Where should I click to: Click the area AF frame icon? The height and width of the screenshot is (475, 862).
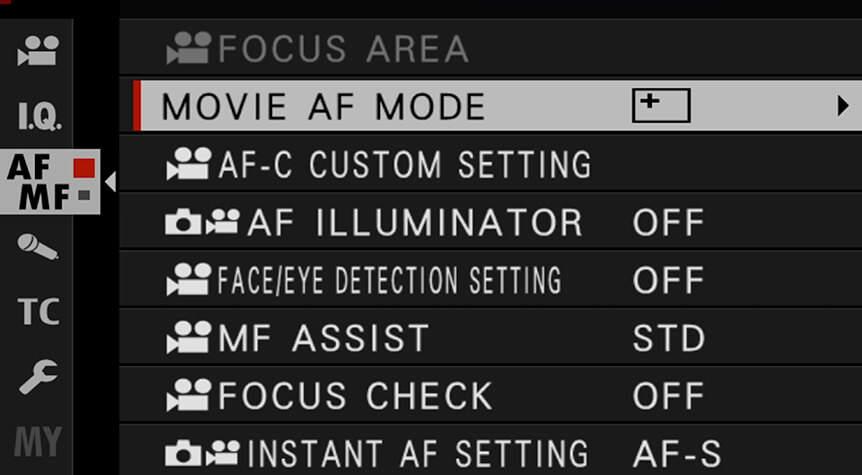tap(661, 105)
